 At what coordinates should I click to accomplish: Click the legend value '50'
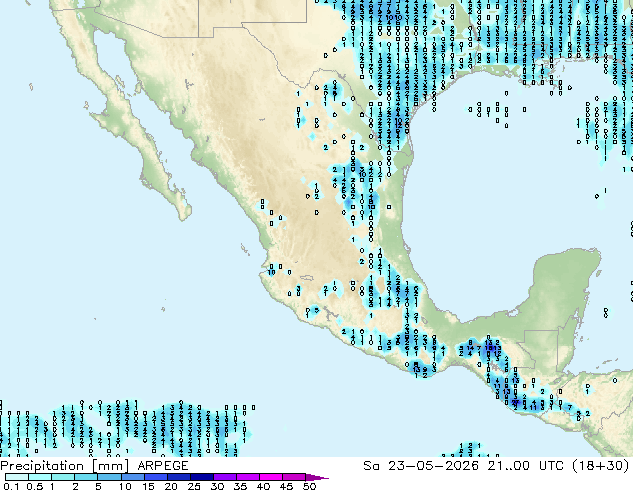click(x=309, y=486)
